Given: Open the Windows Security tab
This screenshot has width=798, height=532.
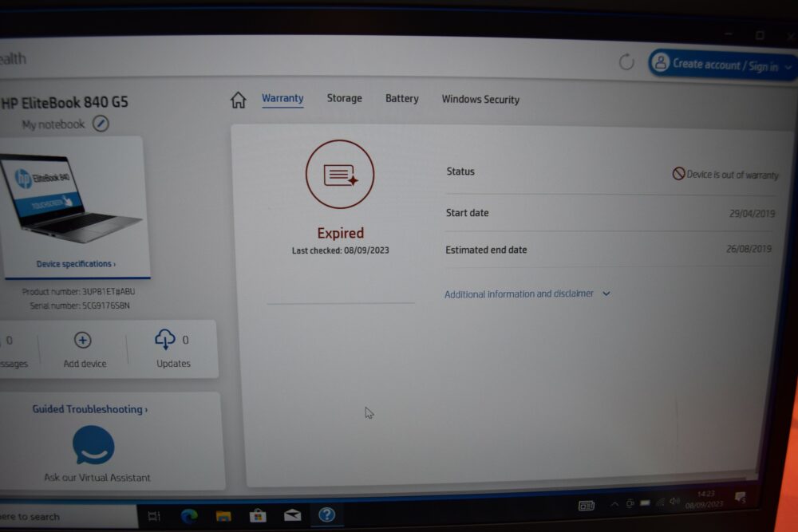Looking at the screenshot, I should coord(480,100).
